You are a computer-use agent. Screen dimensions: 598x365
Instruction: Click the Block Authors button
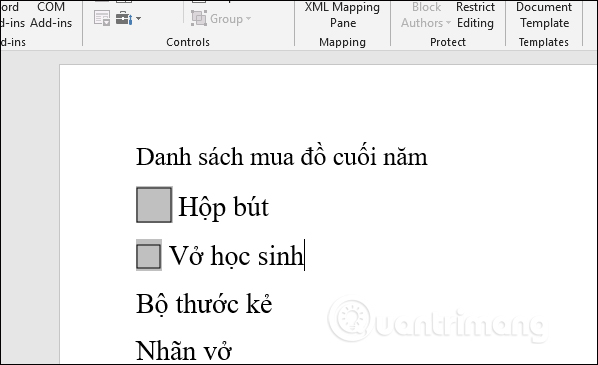426,15
